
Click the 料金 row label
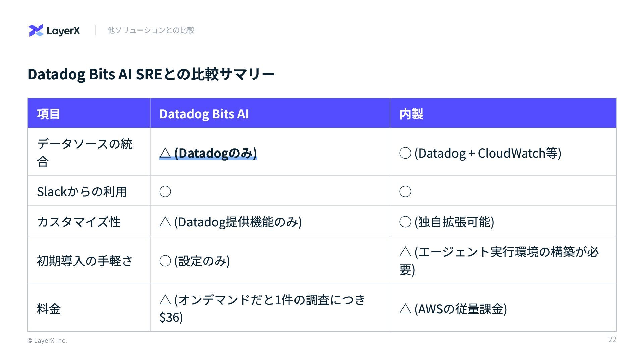(49, 309)
